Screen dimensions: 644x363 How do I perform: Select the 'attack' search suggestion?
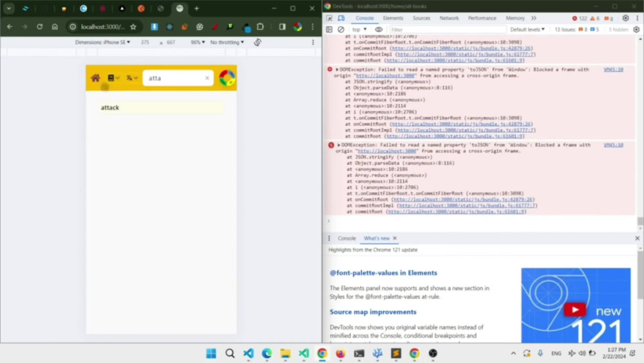[162, 107]
